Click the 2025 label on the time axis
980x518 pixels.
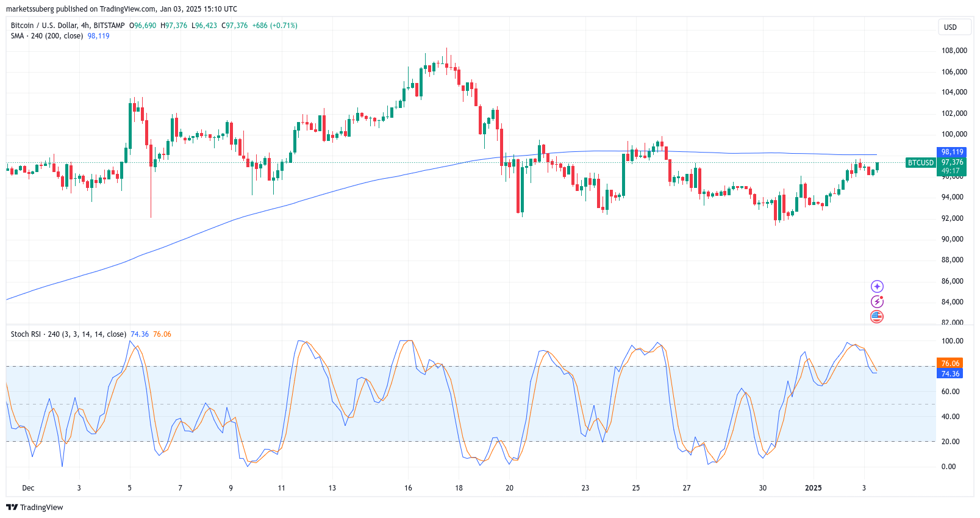point(813,488)
